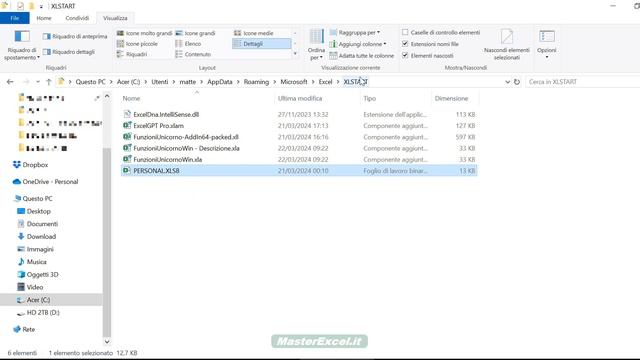The width and height of the screenshot is (640, 360).
Task: Click Nascondi elementi selezionati
Action: pyautogui.click(x=507, y=45)
